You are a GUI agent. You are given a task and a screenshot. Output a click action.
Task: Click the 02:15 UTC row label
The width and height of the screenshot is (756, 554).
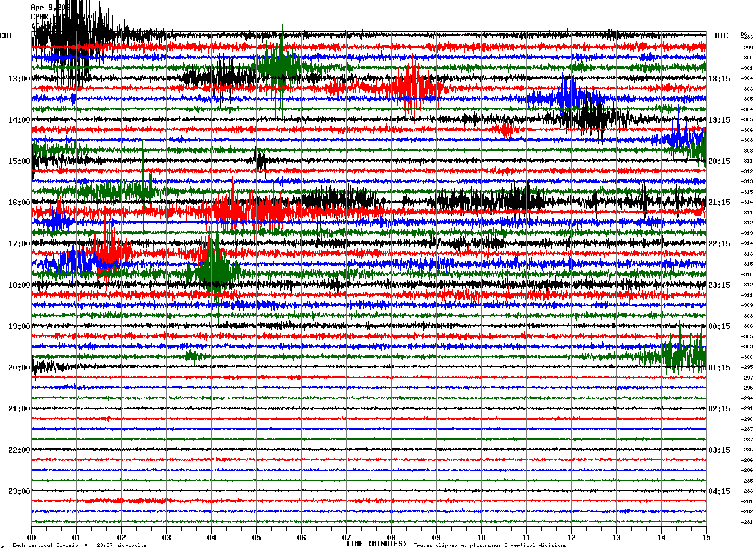(x=719, y=409)
